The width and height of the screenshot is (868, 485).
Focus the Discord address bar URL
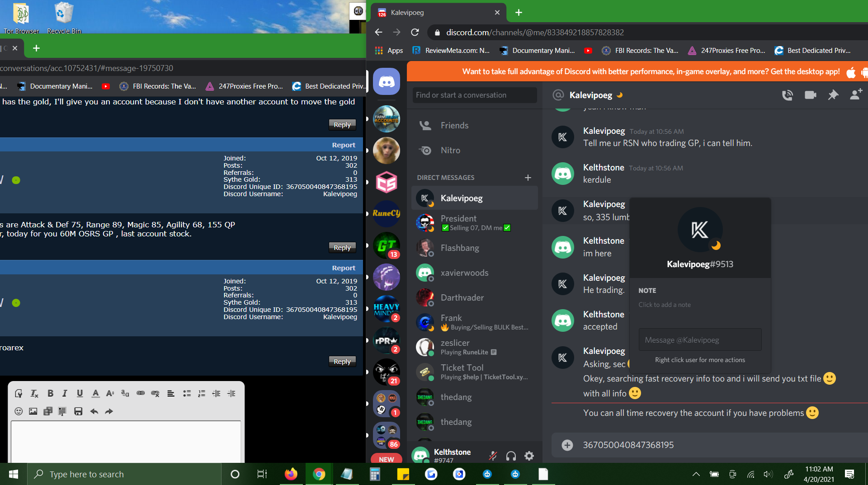click(535, 33)
